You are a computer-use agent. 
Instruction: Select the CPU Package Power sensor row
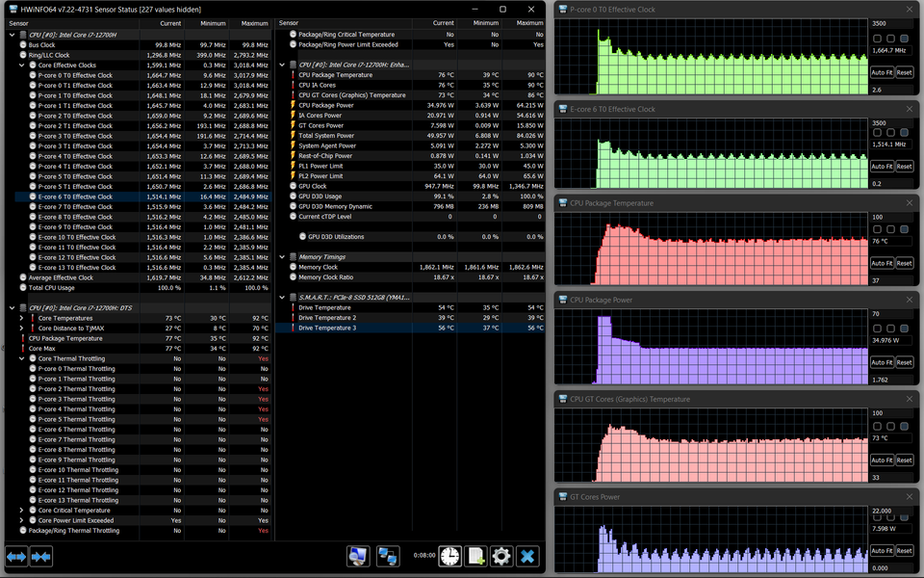[325, 105]
